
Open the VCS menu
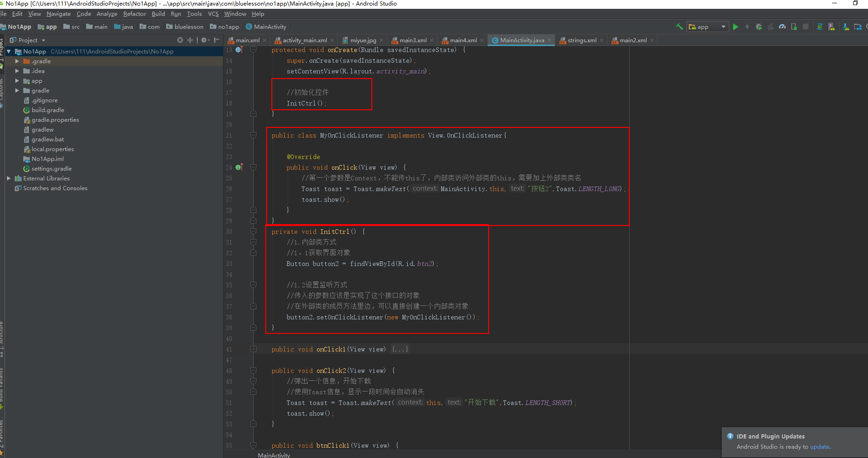pos(213,14)
